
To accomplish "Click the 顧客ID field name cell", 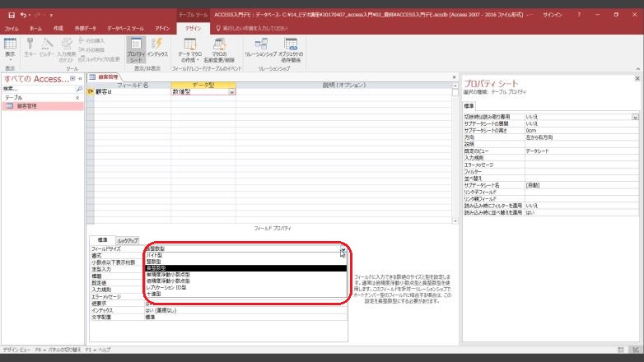I will click(133, 92).
